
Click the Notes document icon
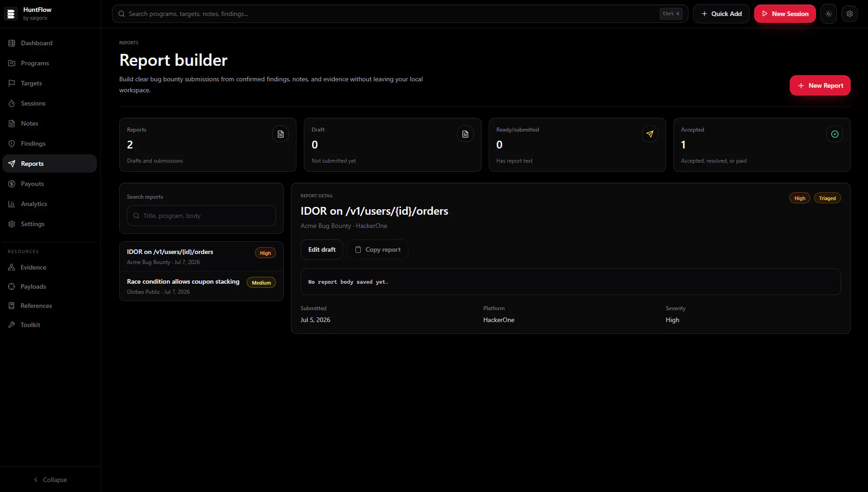[x=12, y=123]
